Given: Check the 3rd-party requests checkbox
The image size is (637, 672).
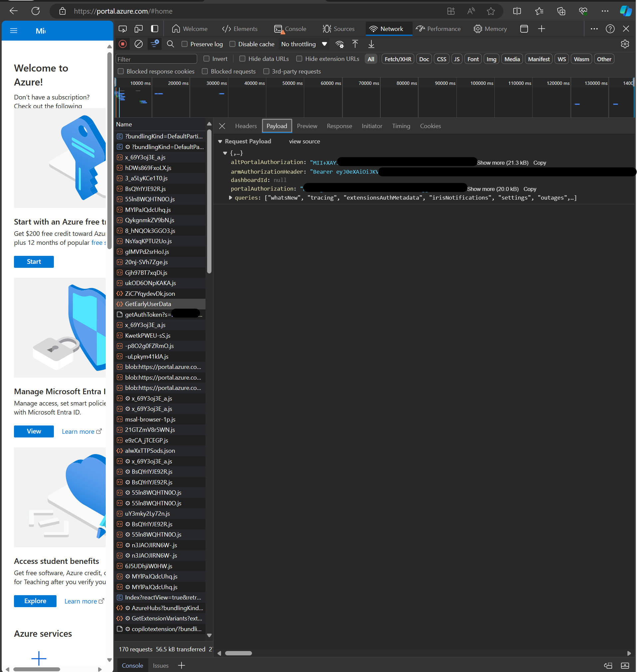Looking at the screenshot, I should tap(266, 71).
